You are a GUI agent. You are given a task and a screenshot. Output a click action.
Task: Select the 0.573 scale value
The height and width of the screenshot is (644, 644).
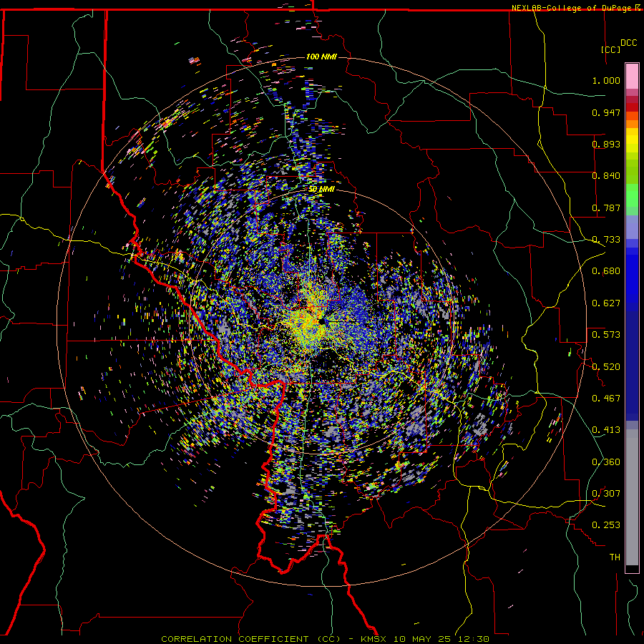coord(606,335)
